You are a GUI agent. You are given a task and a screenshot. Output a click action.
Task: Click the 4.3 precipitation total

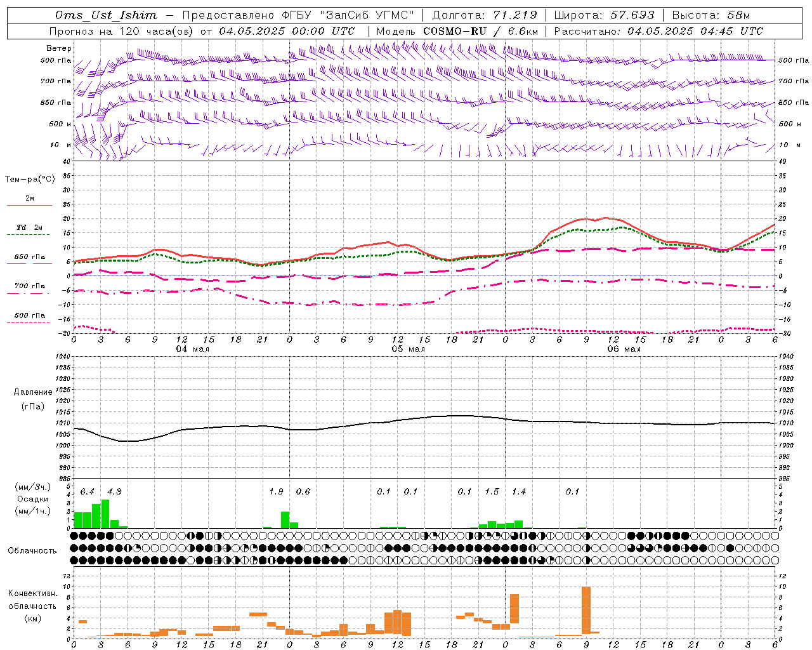tap(114, 492)
